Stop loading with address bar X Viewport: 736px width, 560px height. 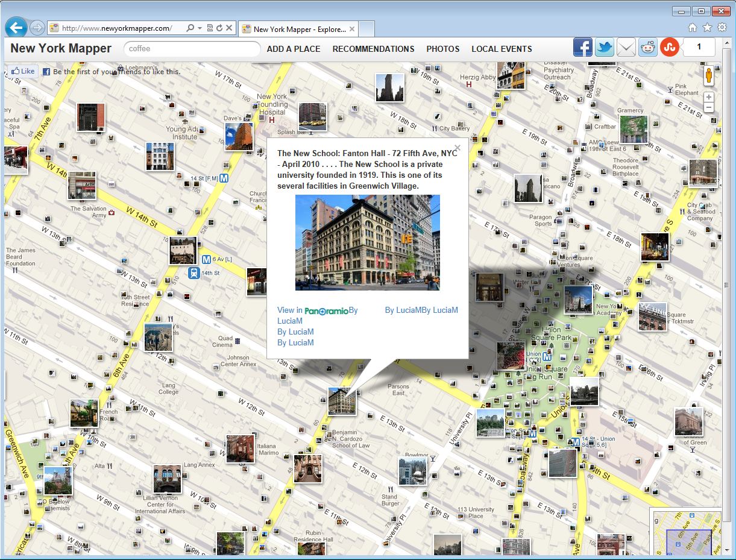[229, 28]
